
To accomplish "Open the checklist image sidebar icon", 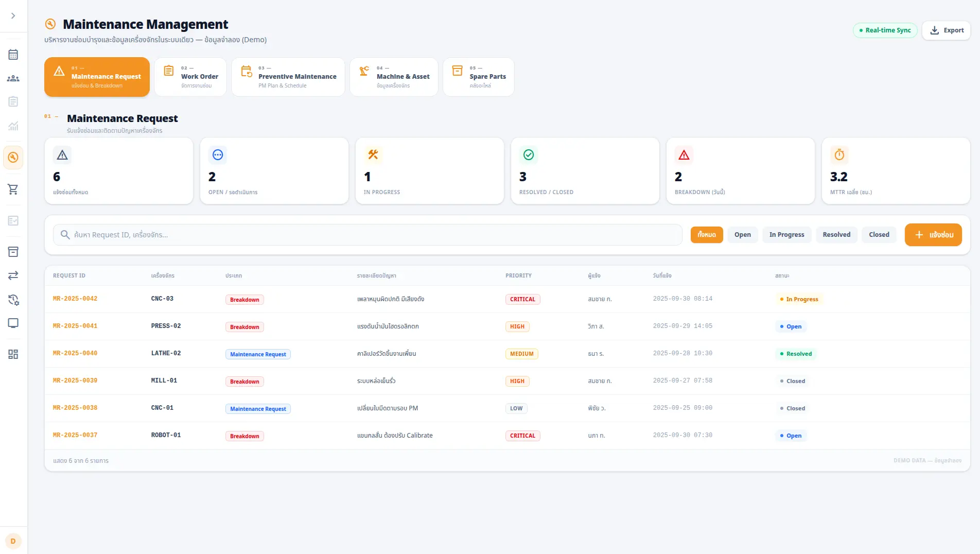I will coord(13,220).
